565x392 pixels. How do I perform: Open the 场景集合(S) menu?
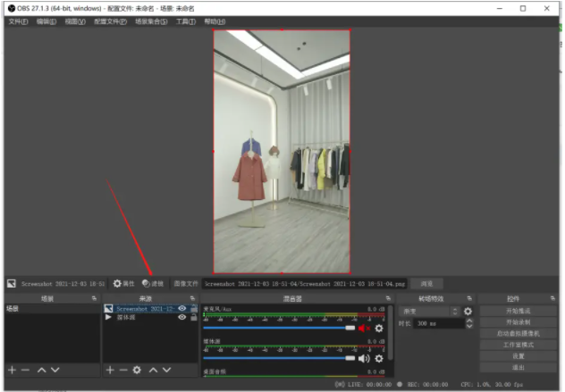(151, 21)
